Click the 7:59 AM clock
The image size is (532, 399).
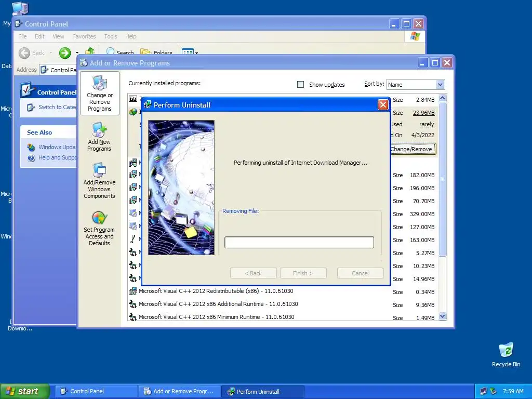(513, 391)
